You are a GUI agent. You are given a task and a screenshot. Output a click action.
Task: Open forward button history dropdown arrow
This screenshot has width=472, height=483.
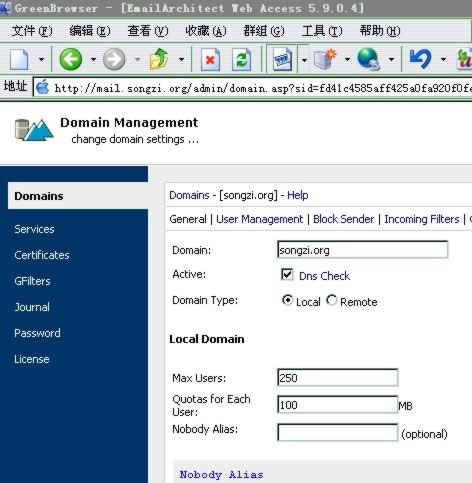137,60
